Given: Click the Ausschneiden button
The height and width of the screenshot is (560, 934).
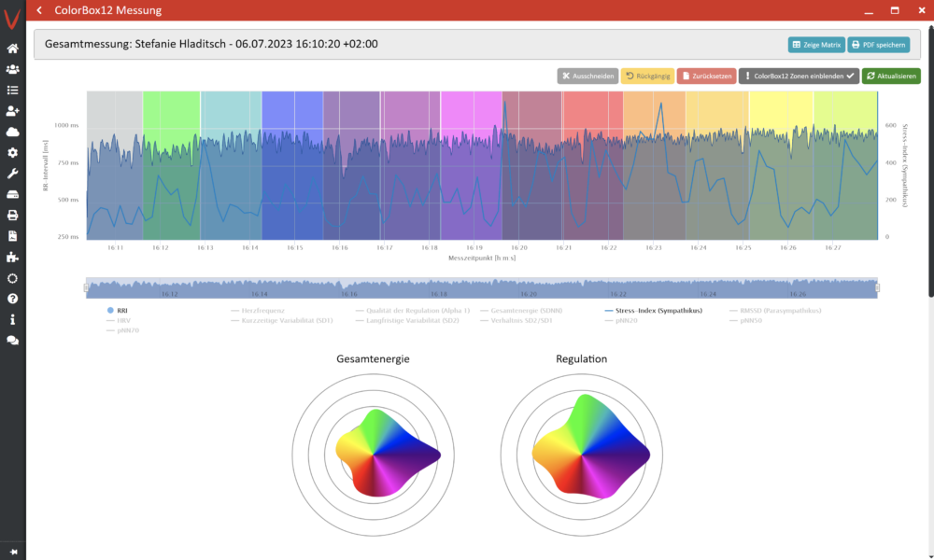Looking at the screenshot, I should pyautogui.click(x=587, y=77).
